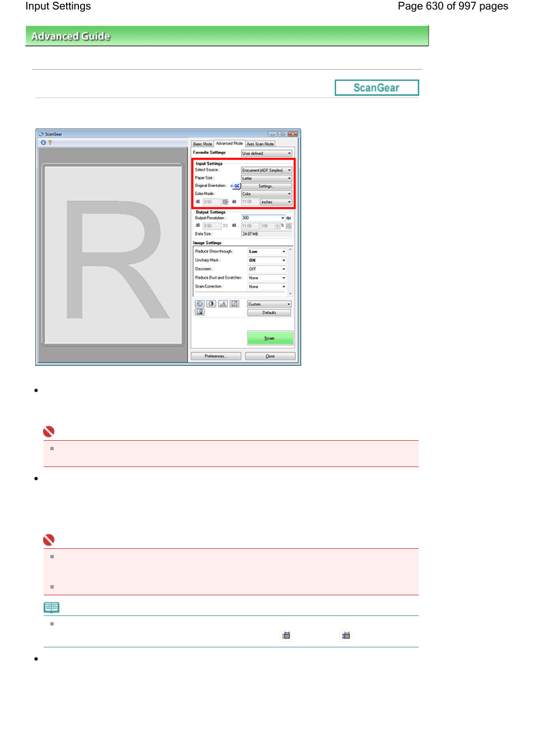The image size is (534, 756).
Task: Open Paper Size Letter dropdown
Action: [266, 178]
